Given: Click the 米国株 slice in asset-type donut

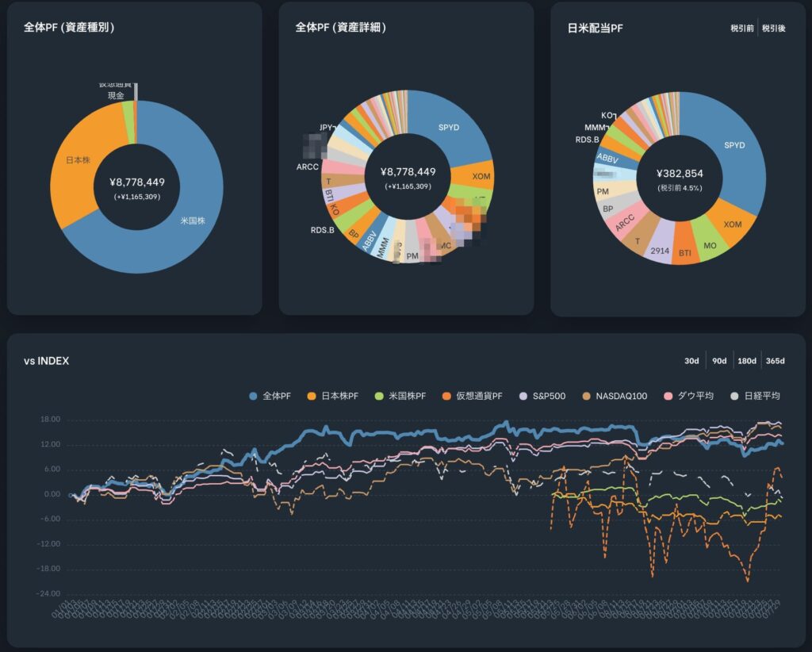Looking at the screenshot, I should 190,221.
